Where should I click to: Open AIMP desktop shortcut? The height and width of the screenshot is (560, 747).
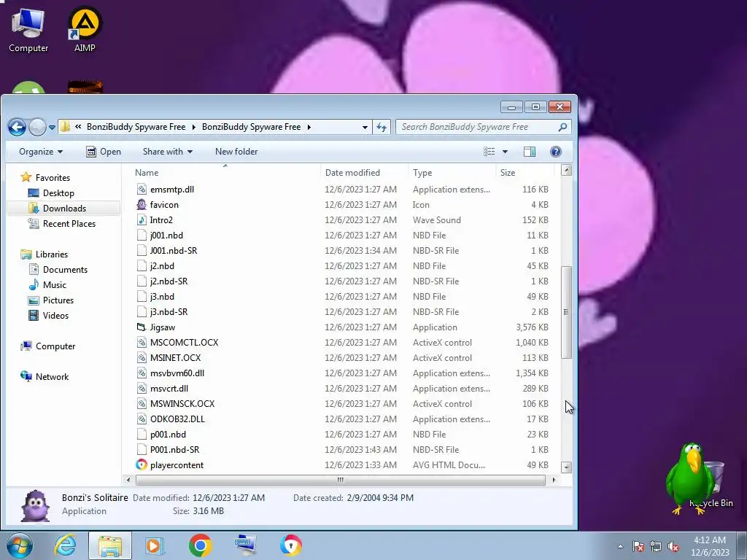pyautogui.click(x=85, y=29)
